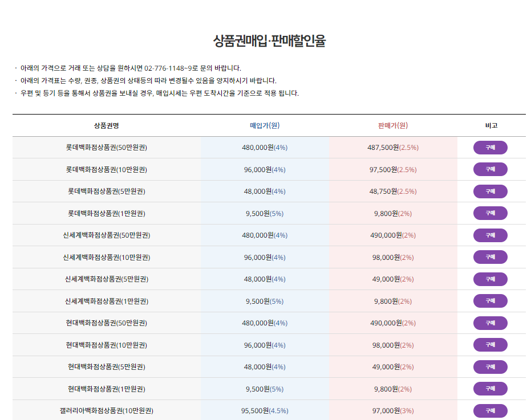Click the notice about 수량, 권종 price changes
This screenshot has height=420, width=531.
click(148, 80)
